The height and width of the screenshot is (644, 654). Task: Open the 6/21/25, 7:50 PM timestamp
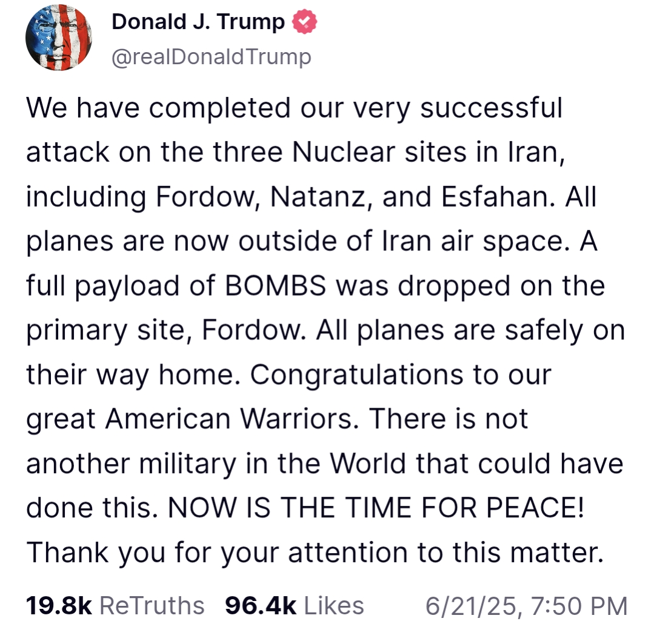click(x=526, y=605)
